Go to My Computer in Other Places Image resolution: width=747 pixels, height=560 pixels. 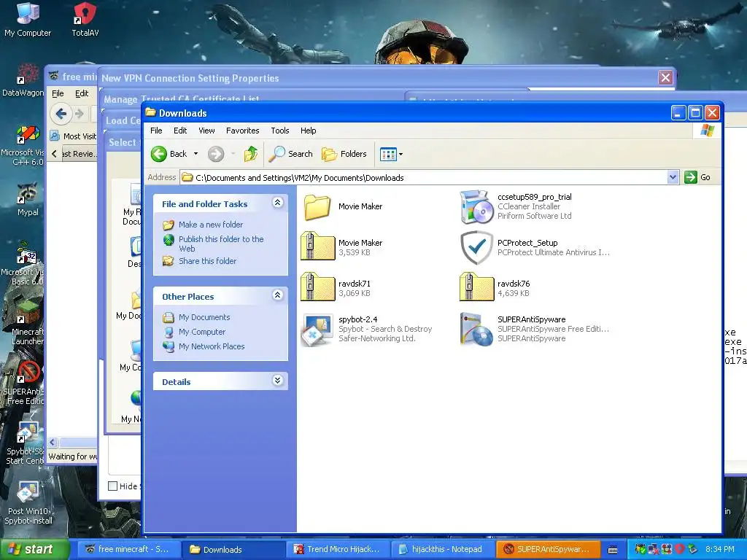point(202,332)
